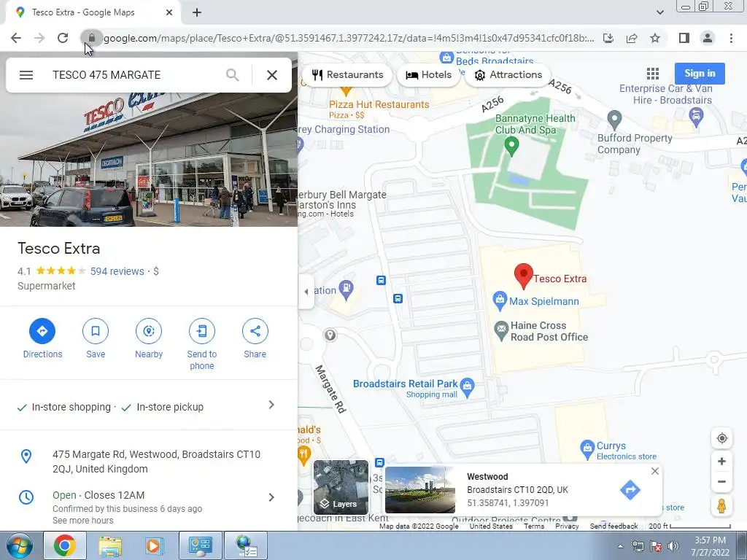
Task: Click the address bar URL
Action: click(x=349, y=38)
